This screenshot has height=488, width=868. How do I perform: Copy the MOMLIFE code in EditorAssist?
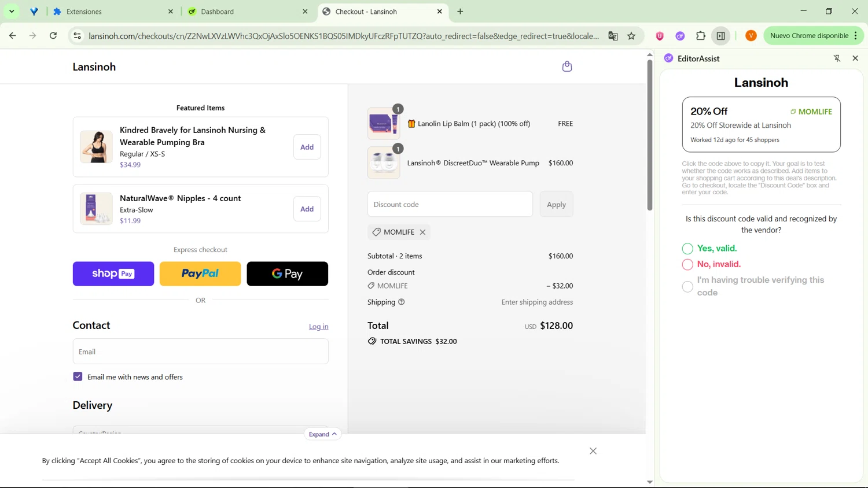click(x=811, y=112)
